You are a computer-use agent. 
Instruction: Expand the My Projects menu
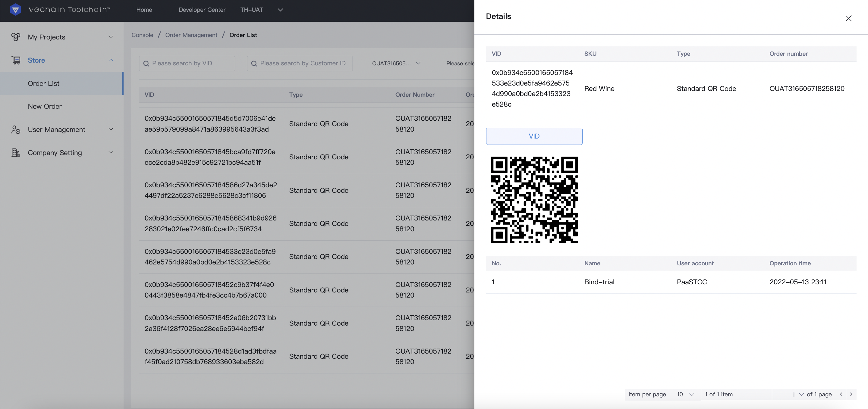pyautogui.click(x=111, y=37)
